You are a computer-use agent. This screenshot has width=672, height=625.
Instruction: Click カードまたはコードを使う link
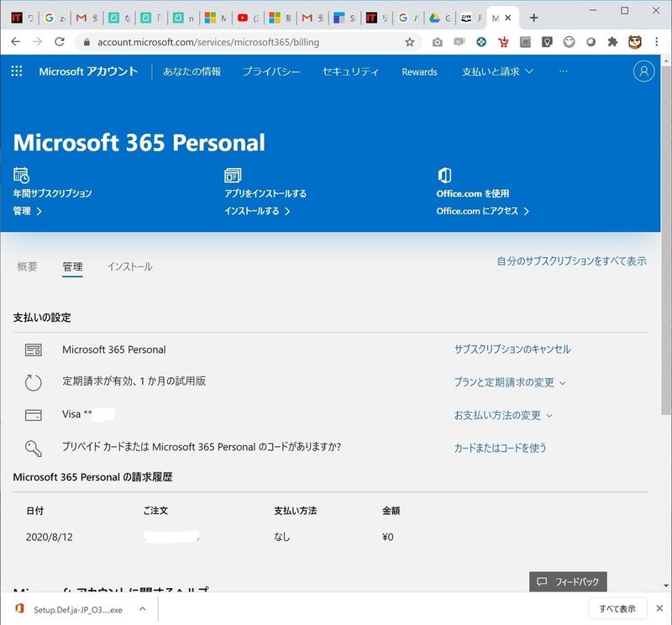tap(501, 448)
